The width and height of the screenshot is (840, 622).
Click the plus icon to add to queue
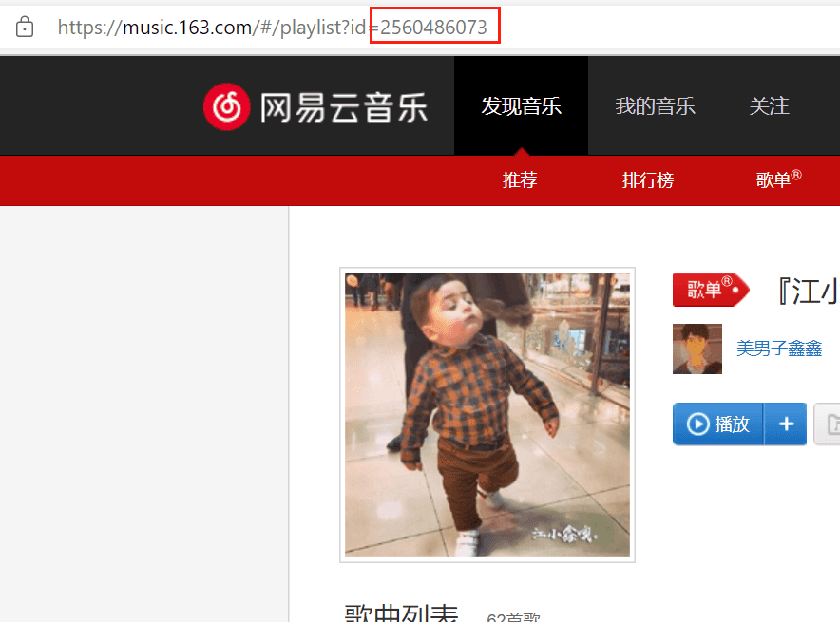click(x=786, y=424)
